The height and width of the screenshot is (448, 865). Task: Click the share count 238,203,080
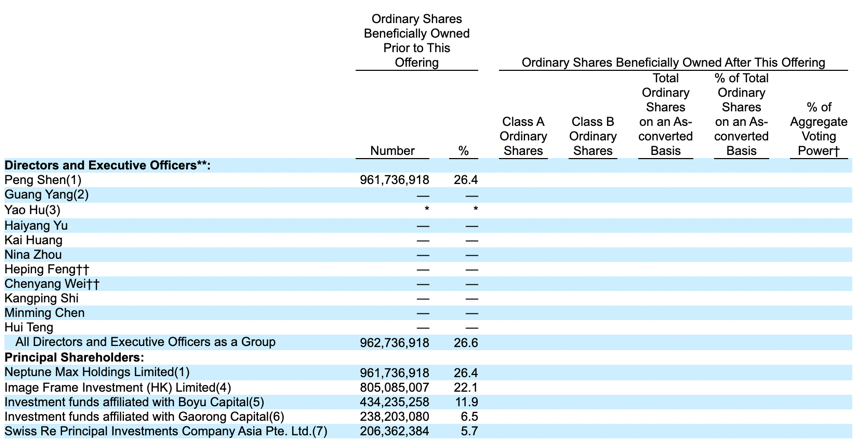pos(394,417)
